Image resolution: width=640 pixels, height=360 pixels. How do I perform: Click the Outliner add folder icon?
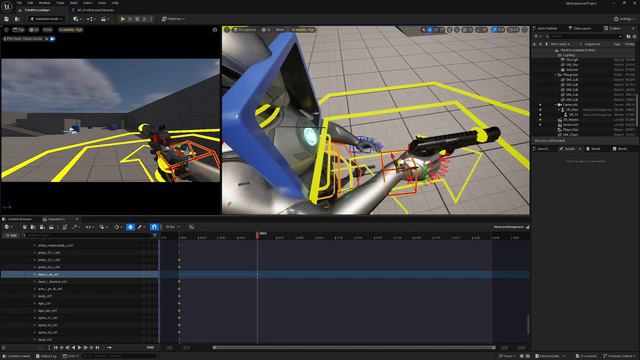click(x=628, y=36)
